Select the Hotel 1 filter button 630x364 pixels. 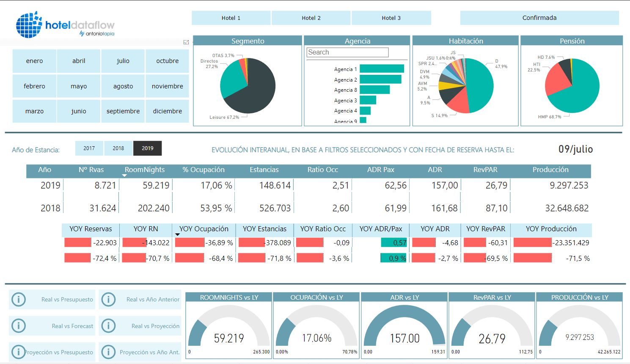pyautogui.click(x=231, y=18)
